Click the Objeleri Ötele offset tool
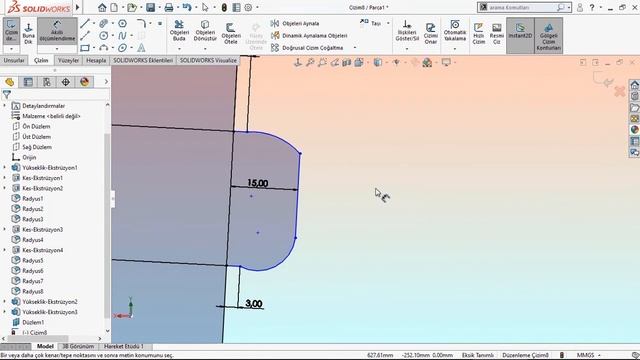Screen dimensions: 640x360 pyautogui.click(x=231, y=33)
